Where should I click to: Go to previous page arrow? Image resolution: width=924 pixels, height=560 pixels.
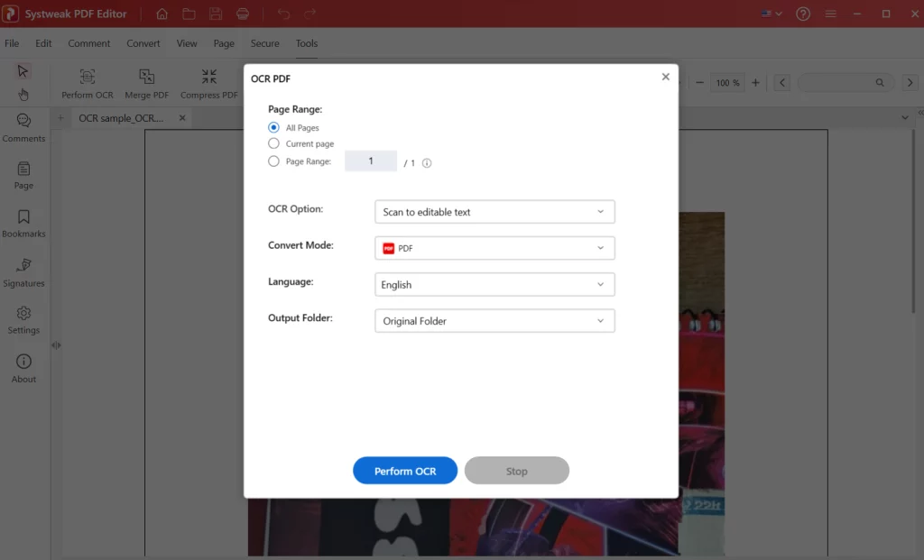click(782, 82)
